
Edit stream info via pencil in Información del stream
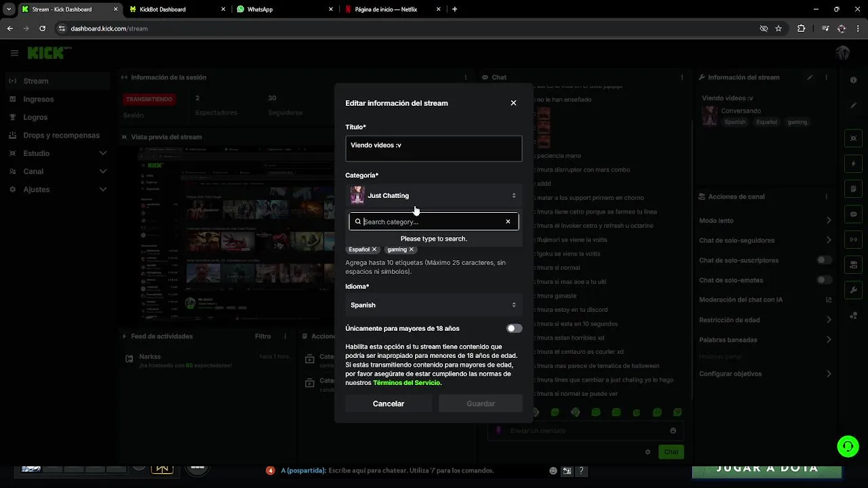[810, 77]
